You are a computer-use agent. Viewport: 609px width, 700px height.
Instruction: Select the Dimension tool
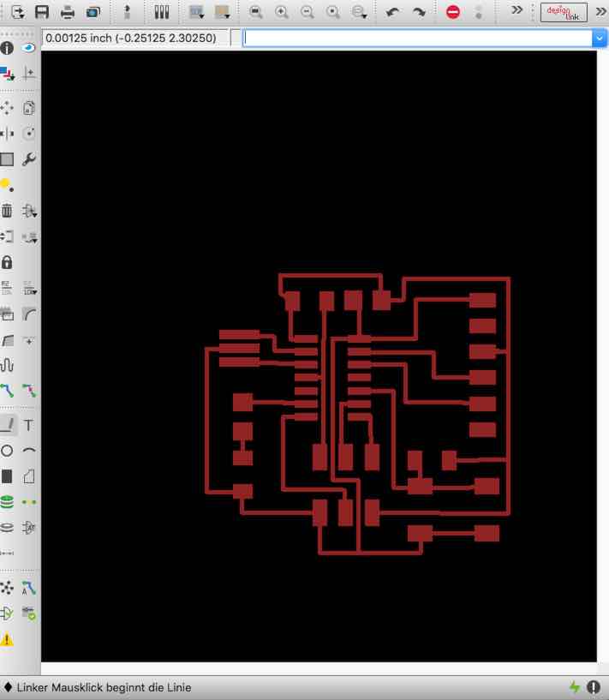tap(7, 553)
